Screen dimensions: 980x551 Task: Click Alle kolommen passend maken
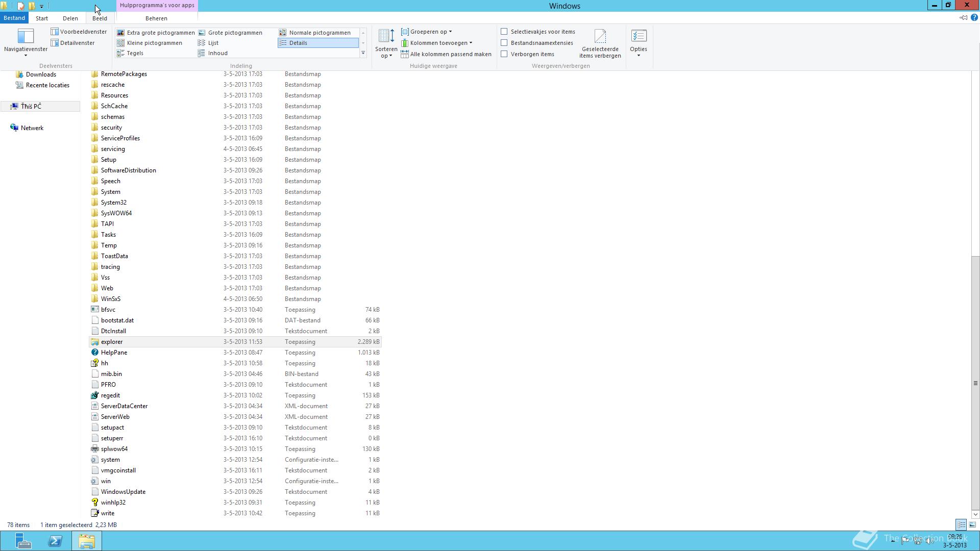coord(446,54)
